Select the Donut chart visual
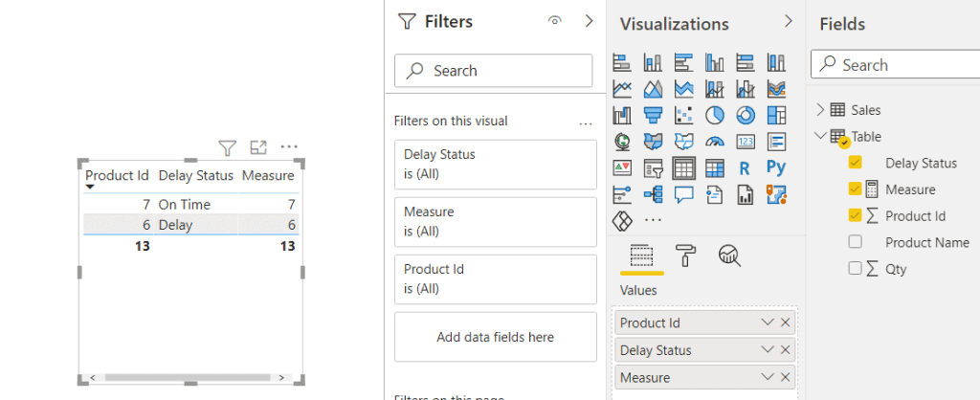The height and width of the screenshot is (400, 980). click(746, 116)
